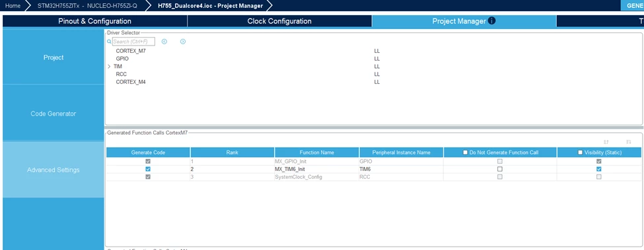The width and height of the screenshot is (644, 250).
Task: Toggle Generate Code for MX_GPIO_Init
Action: coord(148,162)
